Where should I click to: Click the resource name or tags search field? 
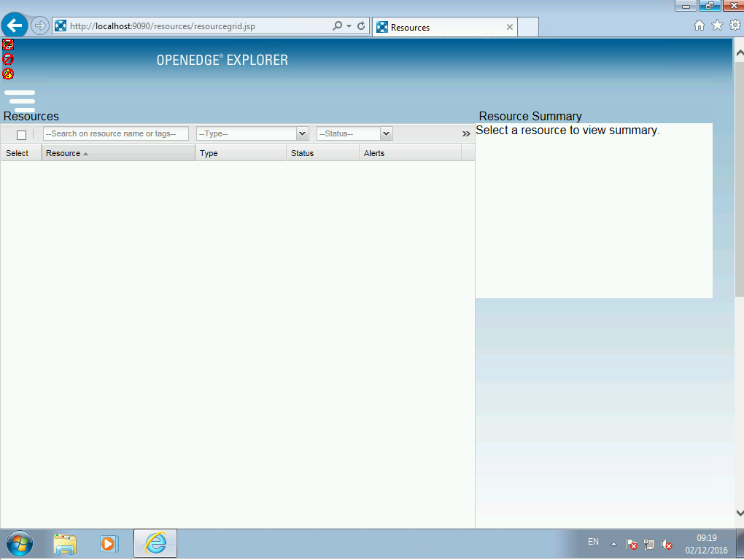click(x=116, y=133)
